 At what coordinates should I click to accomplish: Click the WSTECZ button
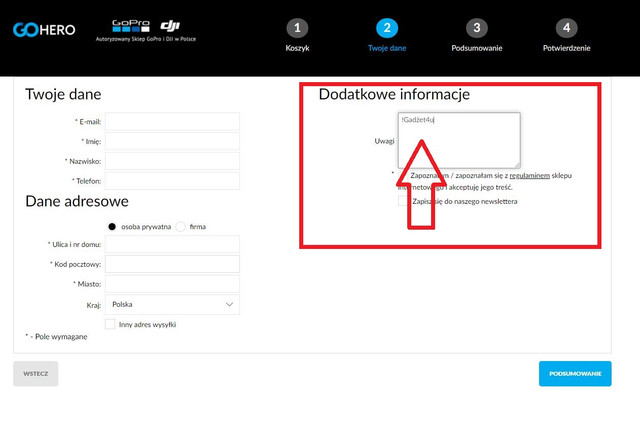click(36, 374)
